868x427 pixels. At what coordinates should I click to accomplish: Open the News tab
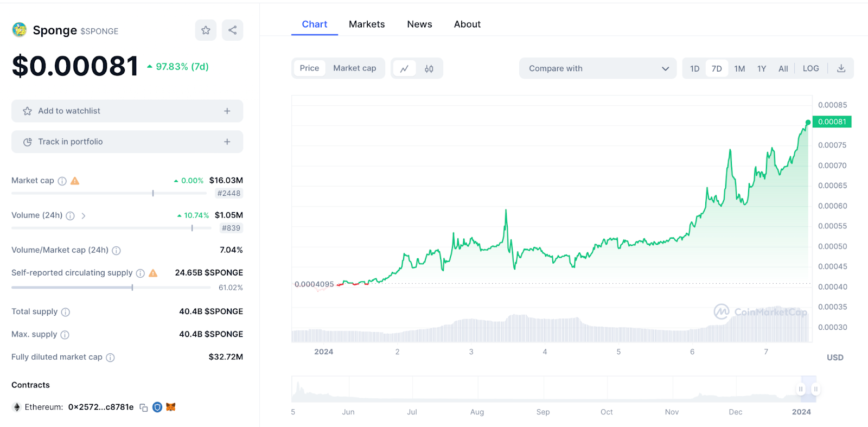(420, 24)
